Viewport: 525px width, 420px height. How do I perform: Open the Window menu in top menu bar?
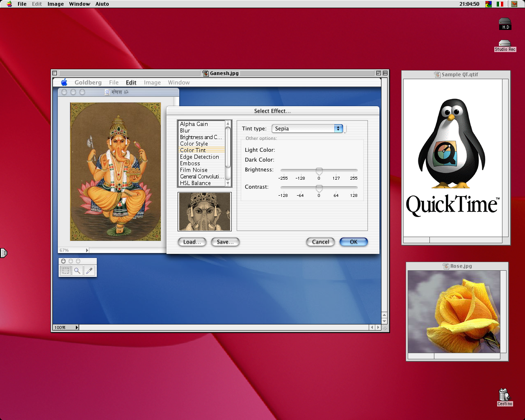click(x=80, y=4)
